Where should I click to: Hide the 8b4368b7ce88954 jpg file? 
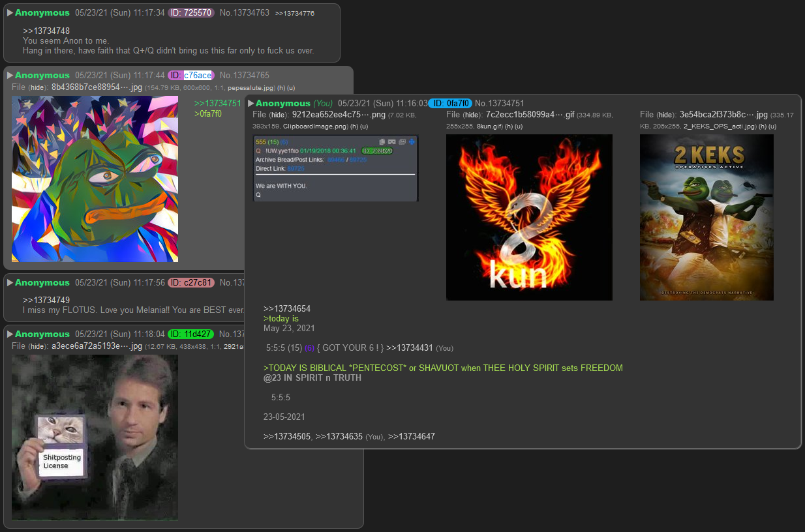(x=38, y=87)
